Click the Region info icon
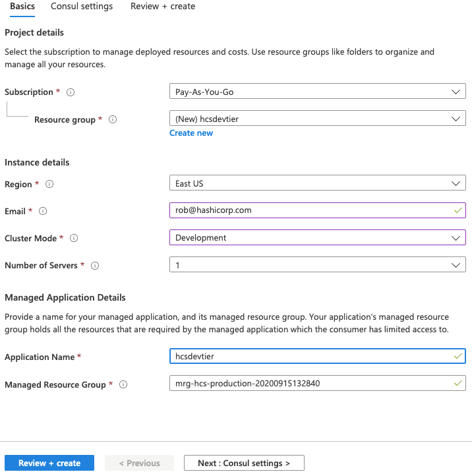This screenshot has width=472, height=476. tap(49, 185)
